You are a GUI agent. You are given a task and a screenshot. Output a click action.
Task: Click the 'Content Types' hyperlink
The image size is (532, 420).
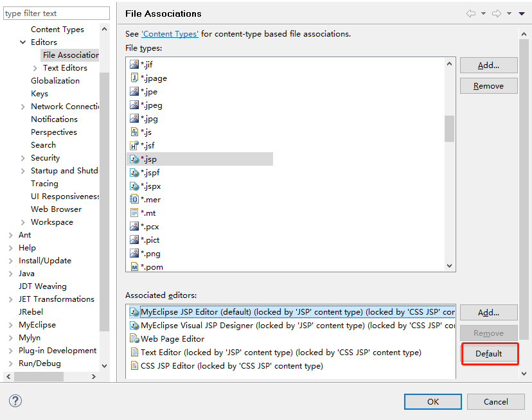point(170,34)
